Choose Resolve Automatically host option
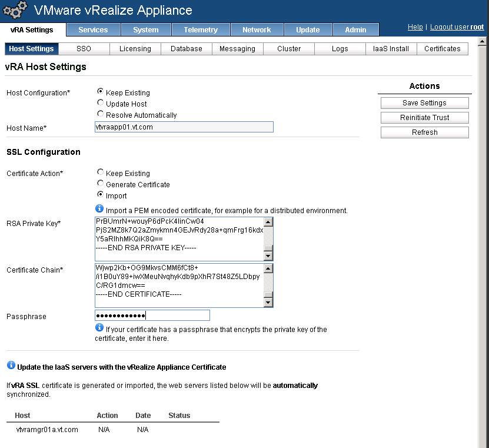This screenshot has height=448, width=489. tap(100, 114)
